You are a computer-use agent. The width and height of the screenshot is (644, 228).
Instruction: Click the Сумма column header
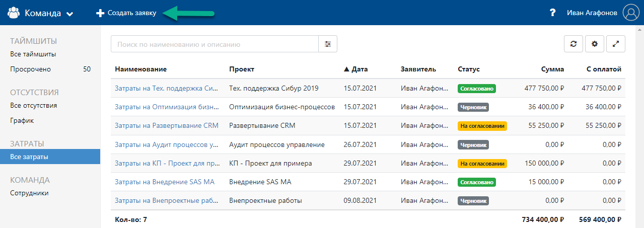[552, 69]
